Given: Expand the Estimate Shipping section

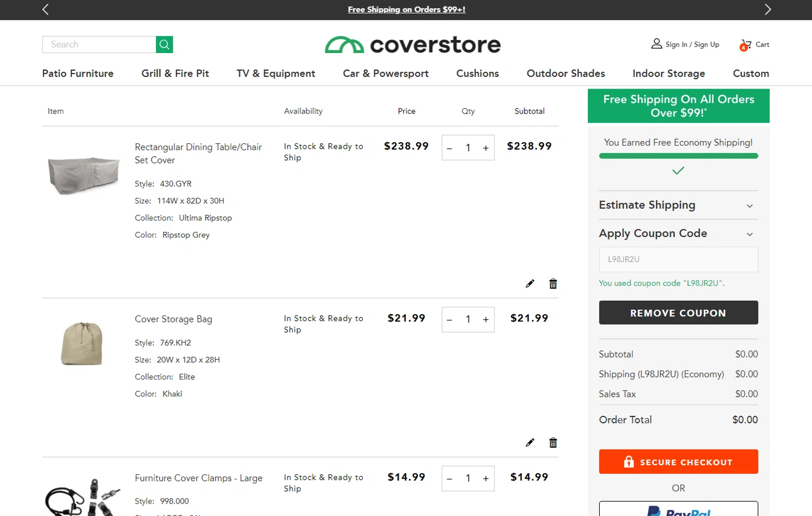Looking at the screenshot, I should tap(678, 205).
